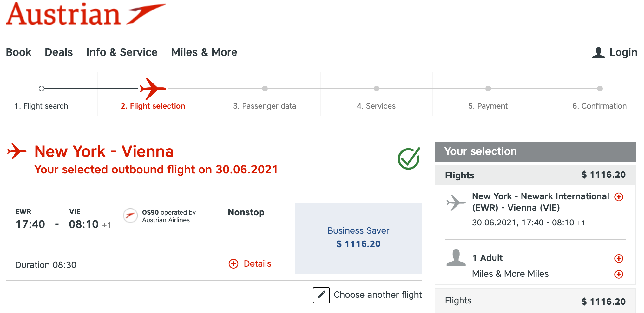The height and width of the screenshot is (313, 644).
Task: Open the Info & Service menu
Action: tap(122, 52)
